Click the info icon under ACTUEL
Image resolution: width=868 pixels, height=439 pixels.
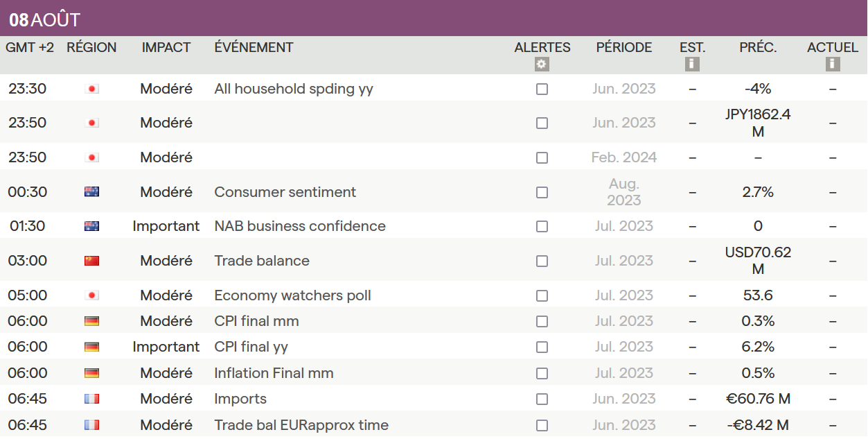coord(833,64)
